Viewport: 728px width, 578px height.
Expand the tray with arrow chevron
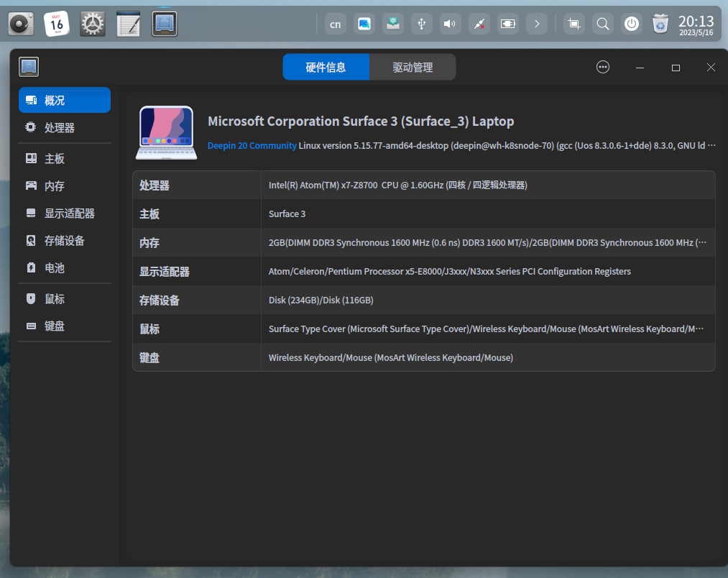537,24
